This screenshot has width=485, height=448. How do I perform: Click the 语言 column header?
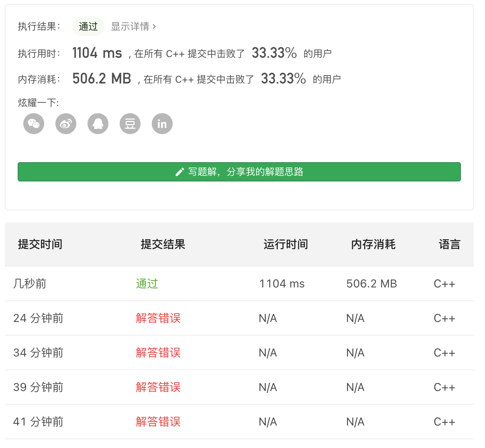pyautogui.click(x=449, y=244)
